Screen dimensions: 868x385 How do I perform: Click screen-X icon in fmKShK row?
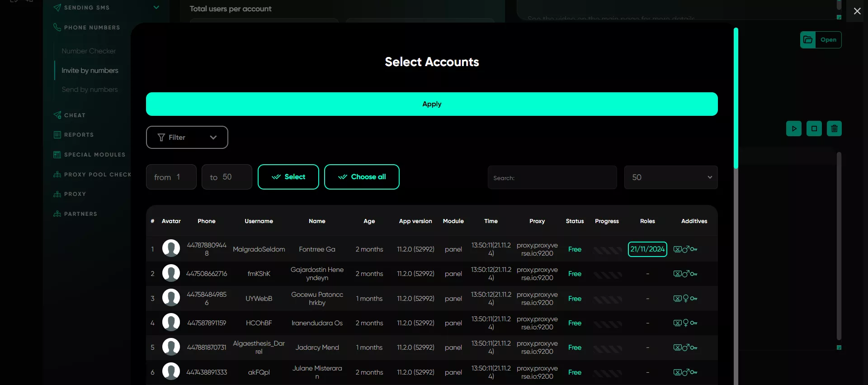pyautogui.click(x=677, y=274)
